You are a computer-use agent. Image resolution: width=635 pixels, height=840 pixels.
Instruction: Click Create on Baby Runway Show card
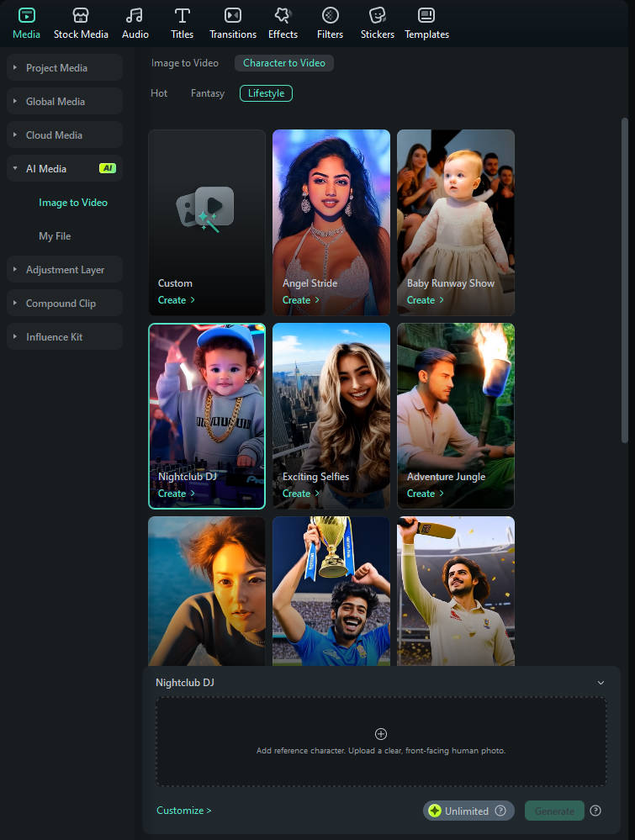pos(425,300)
